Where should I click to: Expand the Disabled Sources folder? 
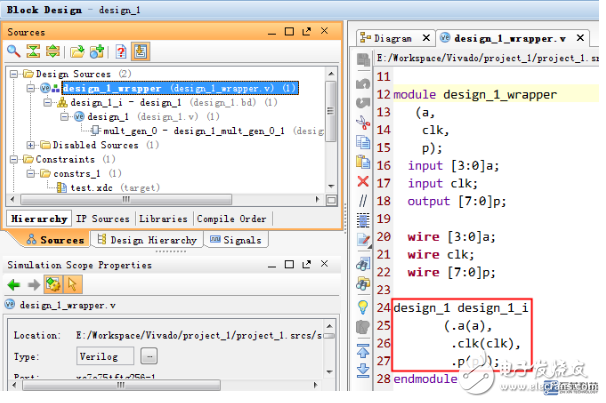coord(30,145)
